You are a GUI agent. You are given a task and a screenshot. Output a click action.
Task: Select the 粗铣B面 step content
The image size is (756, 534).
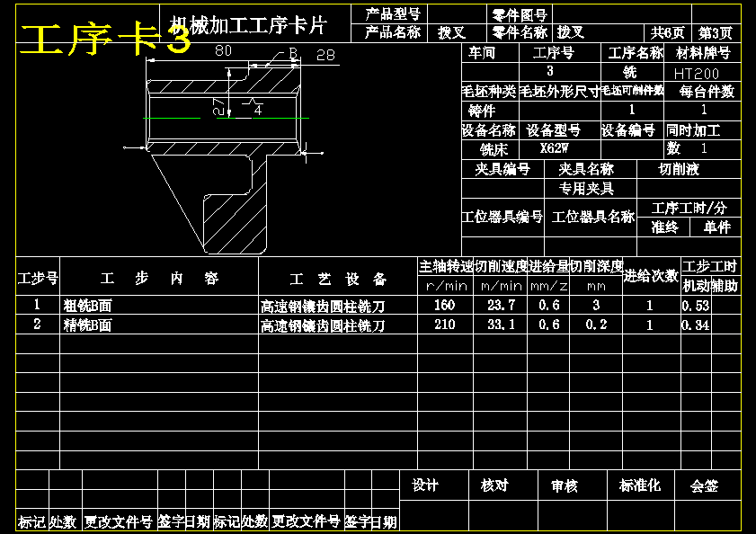[x=88, y=306]
